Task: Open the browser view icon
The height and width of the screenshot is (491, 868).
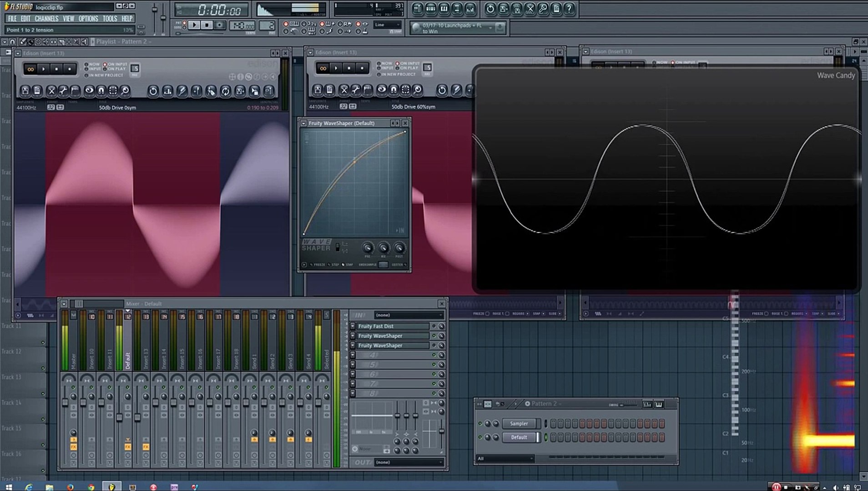Action: pos(457,9)
